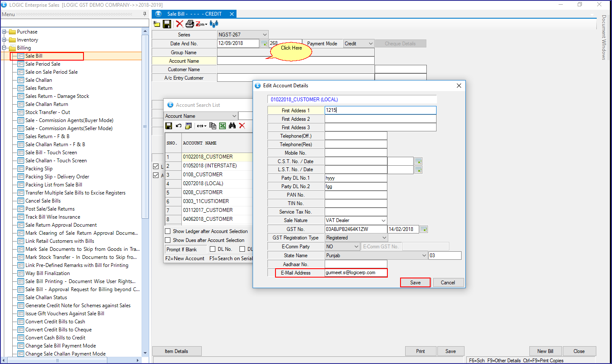Click the First Address 1 input field
This screenshot has height=364, width=612.
click(381, 110)
